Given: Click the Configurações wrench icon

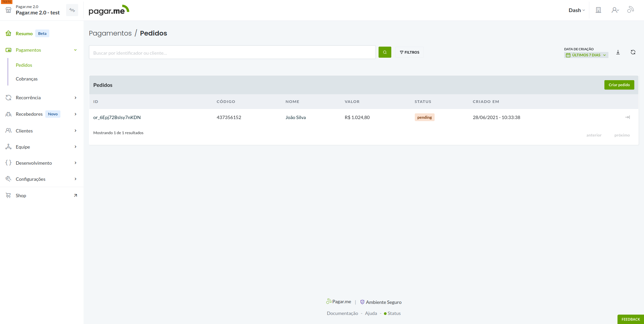Looking at the screenshot, I should 8,179.
